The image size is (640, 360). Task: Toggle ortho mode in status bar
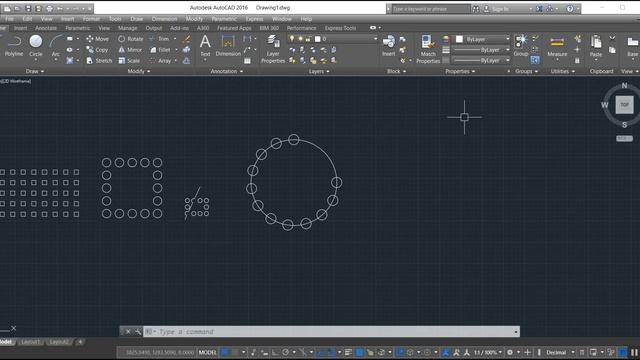[x=275, y=352]
